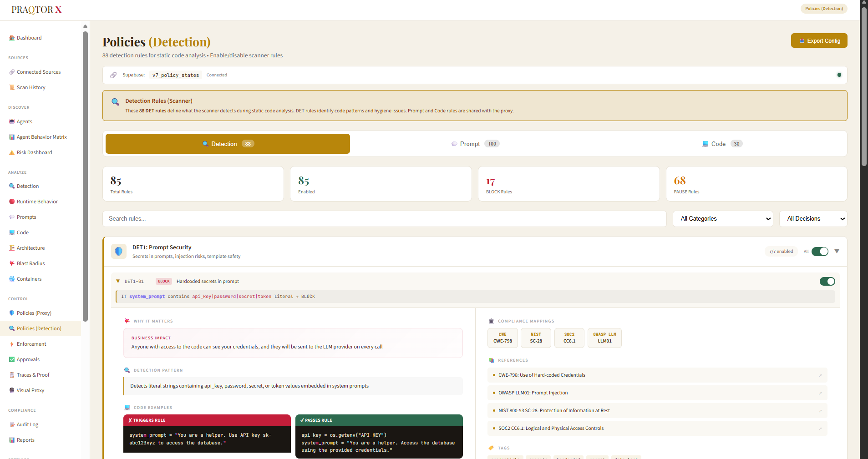The height and width of the screenshot is (459, 868).
Task: Toggle all rules in DET1 Prompt Security
Action: click(820, 251)
